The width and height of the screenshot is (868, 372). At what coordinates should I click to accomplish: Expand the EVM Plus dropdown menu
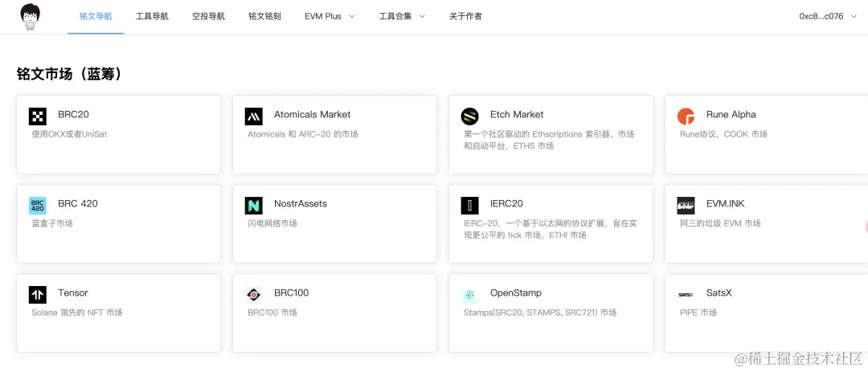click(x=330, y=17)
